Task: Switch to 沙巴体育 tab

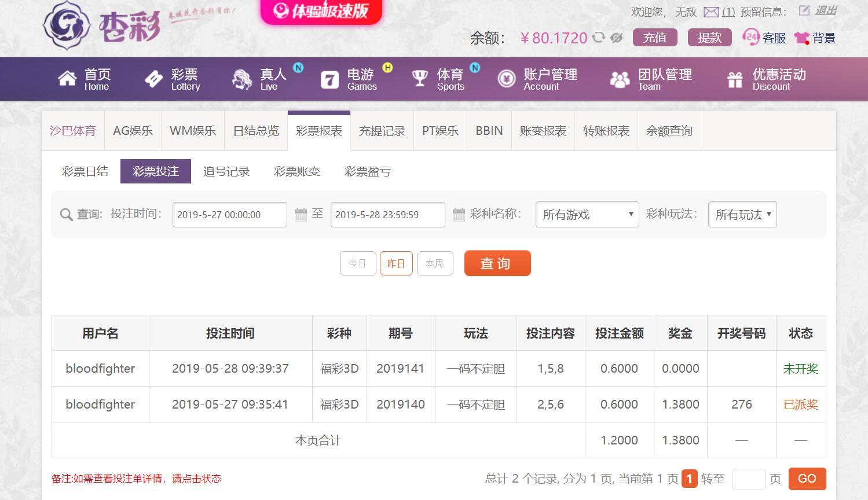Action: click(x=73, y=131)
